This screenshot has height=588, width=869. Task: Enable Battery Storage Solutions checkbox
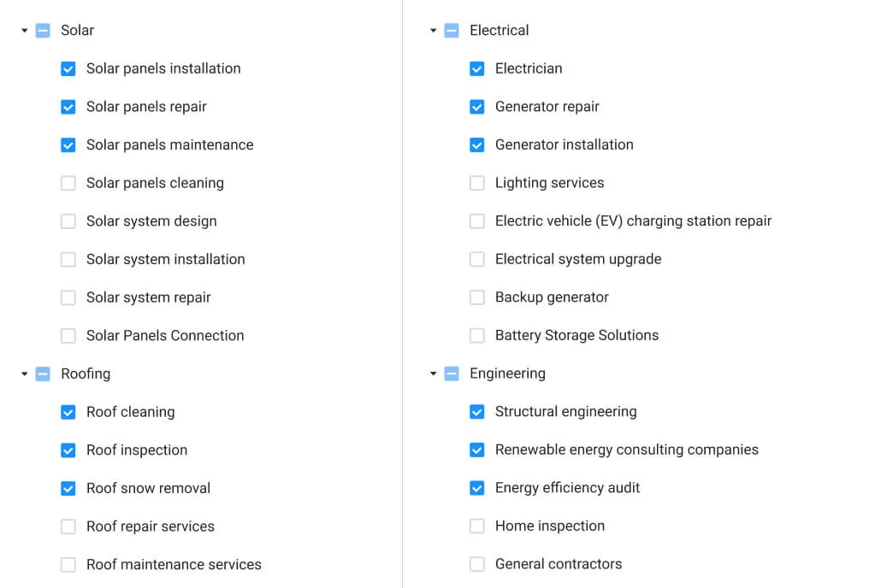pyautogui.click(x=477, y=336)
